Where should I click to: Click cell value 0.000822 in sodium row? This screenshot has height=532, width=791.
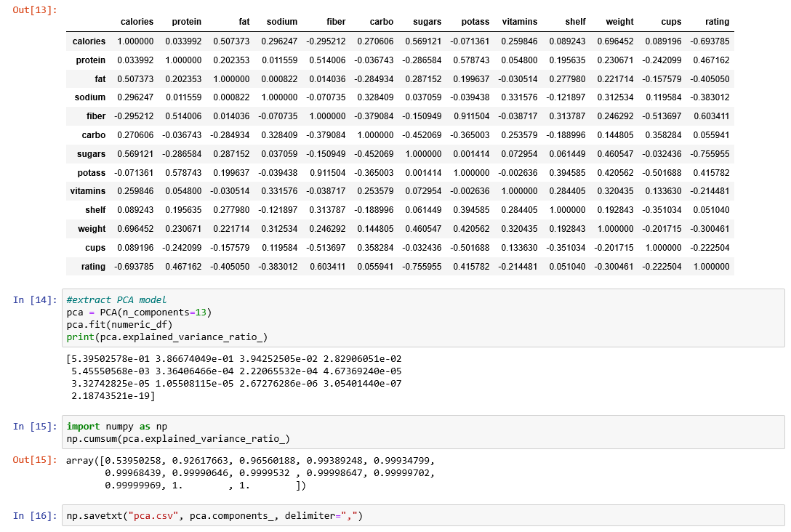tap(231, 97)
